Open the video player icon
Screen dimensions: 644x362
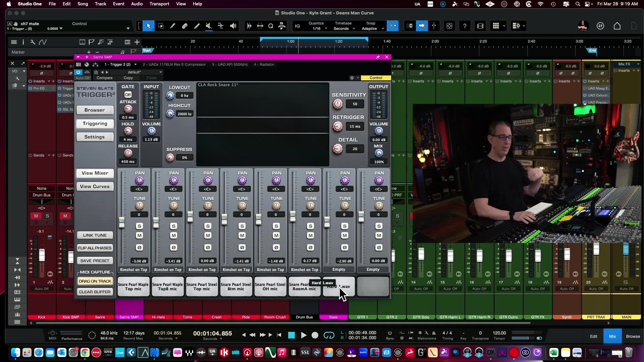click(x=480, y=26)
